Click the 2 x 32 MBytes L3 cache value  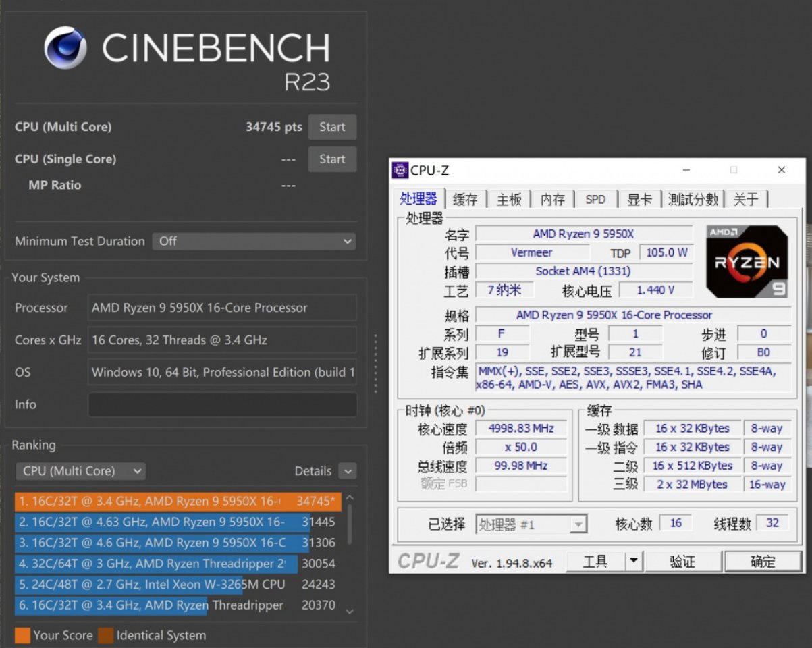pos(691,484)
